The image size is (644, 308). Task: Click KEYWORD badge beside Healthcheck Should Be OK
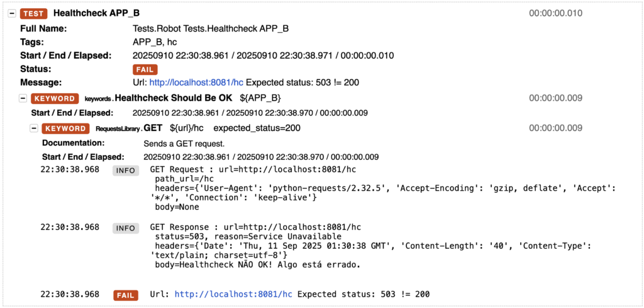point(55,98)
